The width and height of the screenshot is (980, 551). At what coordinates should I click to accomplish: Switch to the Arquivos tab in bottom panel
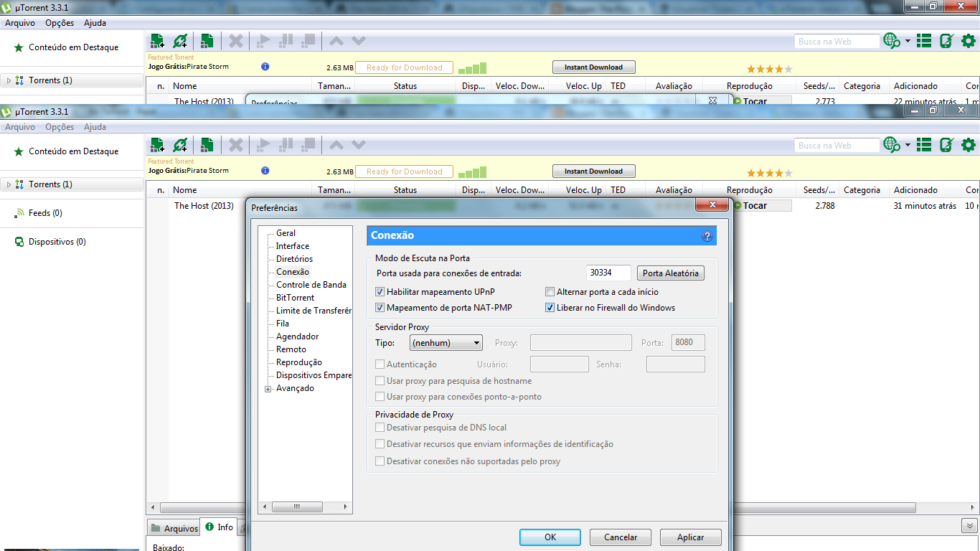(x=174, y=528)
